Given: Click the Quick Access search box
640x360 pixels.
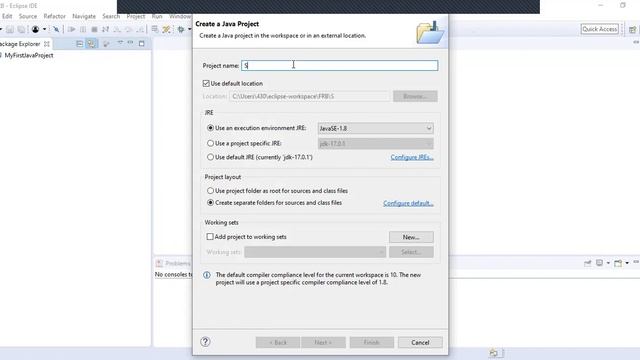Looking at the screenshot, I should tap(600, 29).
